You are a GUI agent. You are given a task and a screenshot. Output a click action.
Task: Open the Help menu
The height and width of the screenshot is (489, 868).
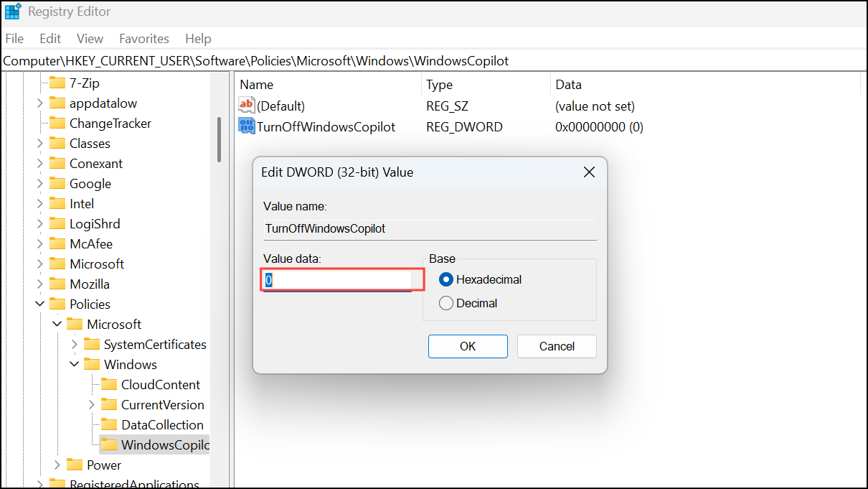click(198, 39)
